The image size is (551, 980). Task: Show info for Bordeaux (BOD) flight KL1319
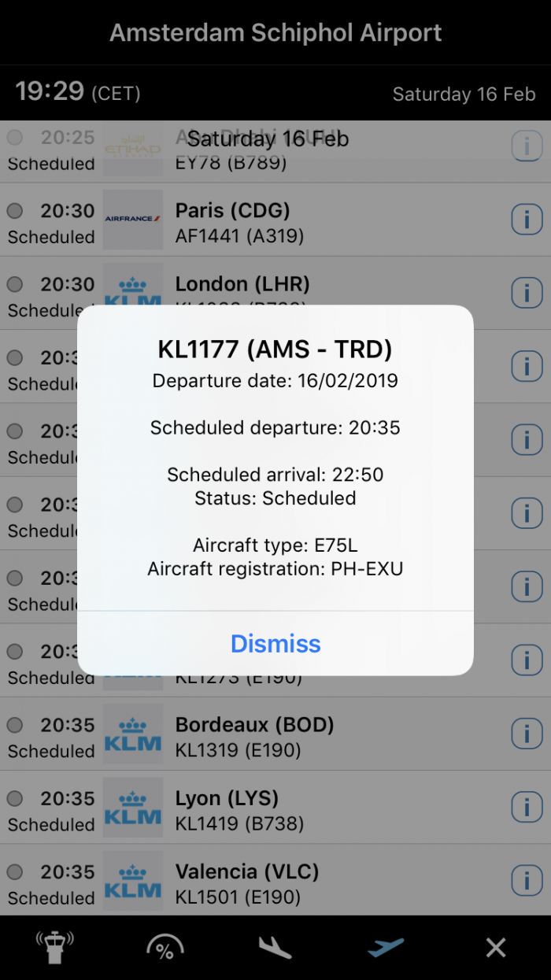[527, 734]
